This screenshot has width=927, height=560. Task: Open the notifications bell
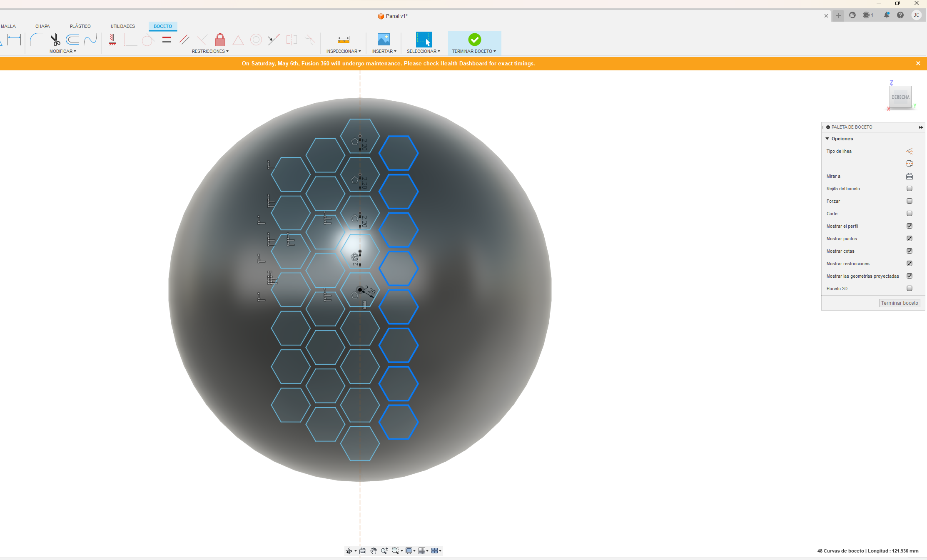tap(887, 15)
